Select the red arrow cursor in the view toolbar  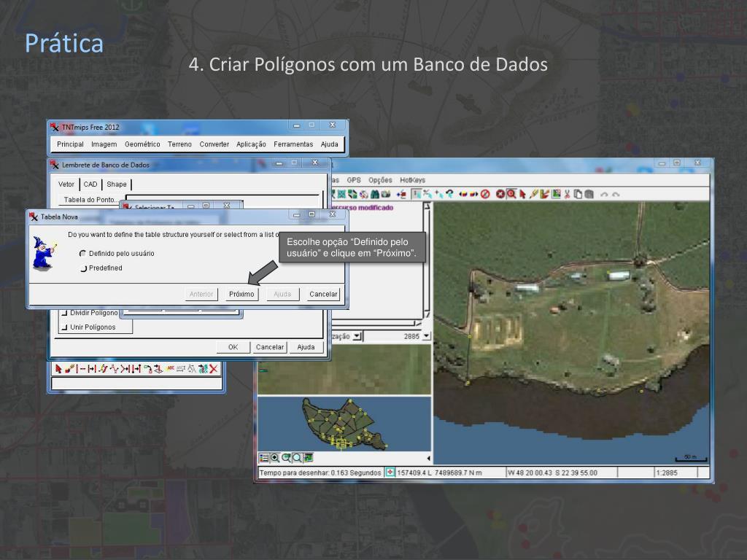522,194
